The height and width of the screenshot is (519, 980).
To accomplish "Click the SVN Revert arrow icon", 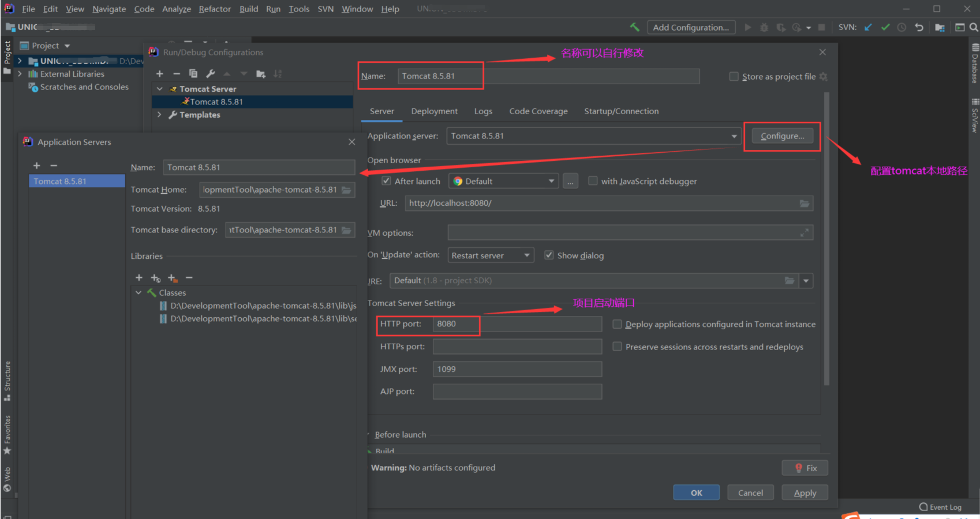I will (919, 27).
